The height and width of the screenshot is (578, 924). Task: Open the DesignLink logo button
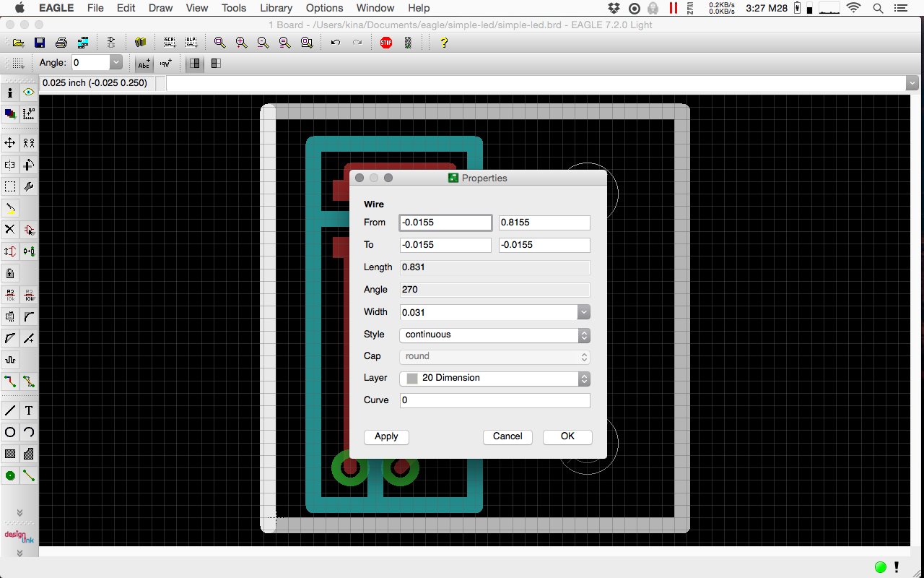pyautogui.click(x=19, y=537)
